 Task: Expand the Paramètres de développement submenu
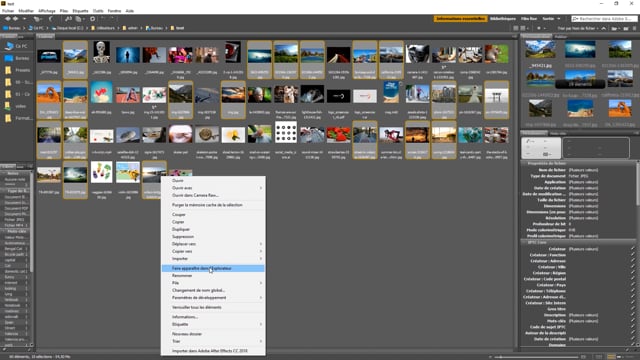pyautogui.click(x=261, y=298)
